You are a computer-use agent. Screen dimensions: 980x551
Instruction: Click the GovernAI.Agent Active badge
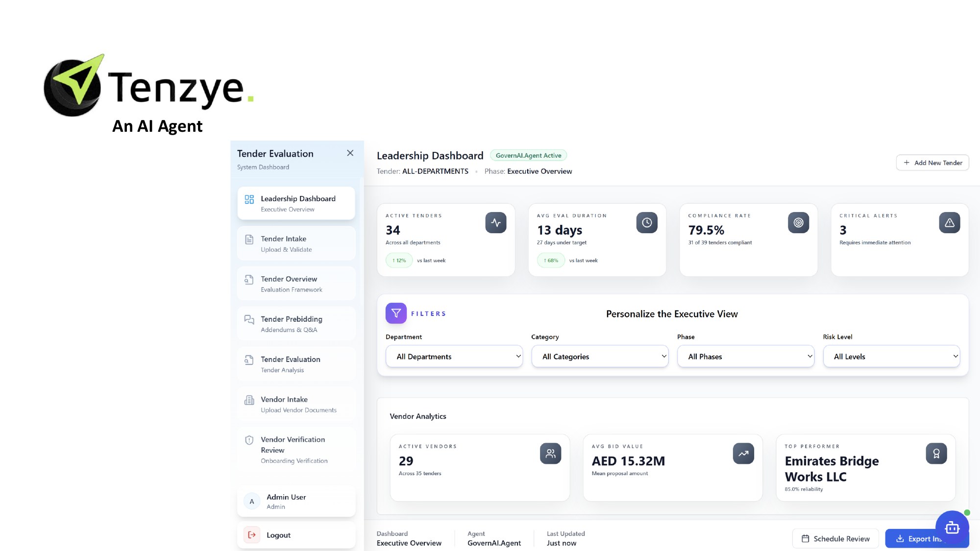click(528, 155)
